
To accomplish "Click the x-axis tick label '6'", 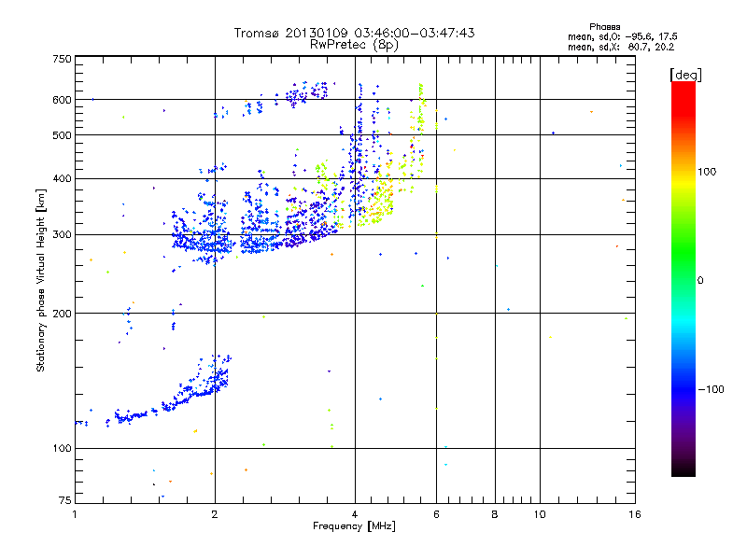I will (436, 514).
